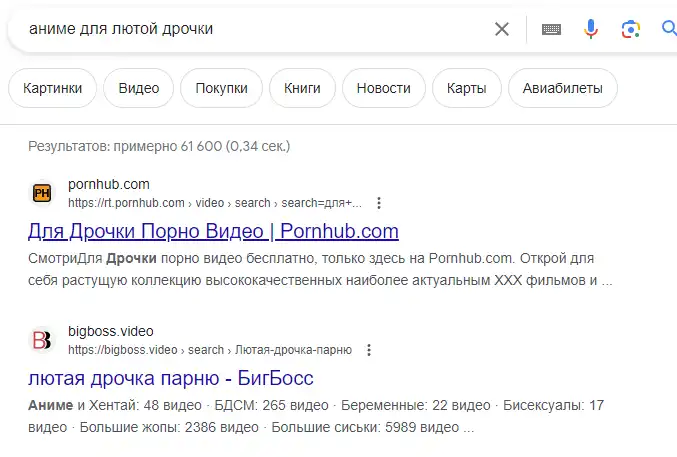The width and height of the screenshot is (677, 457).
Task: Open search by image camera icon
Action: tap(631, 29)
